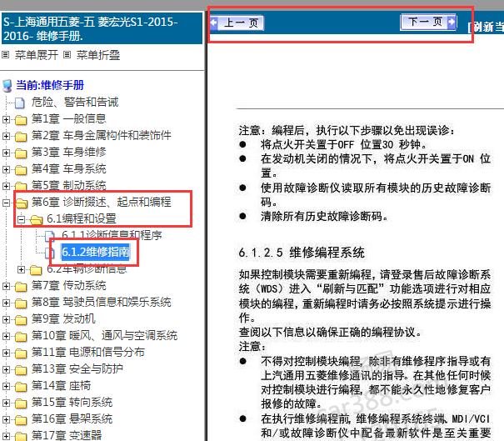Image resolution: width=504 pixels, height=441 pixels.
Task: Click folder icon of 第2章 车身金属构件和装饰件
Action: (21, 137)
